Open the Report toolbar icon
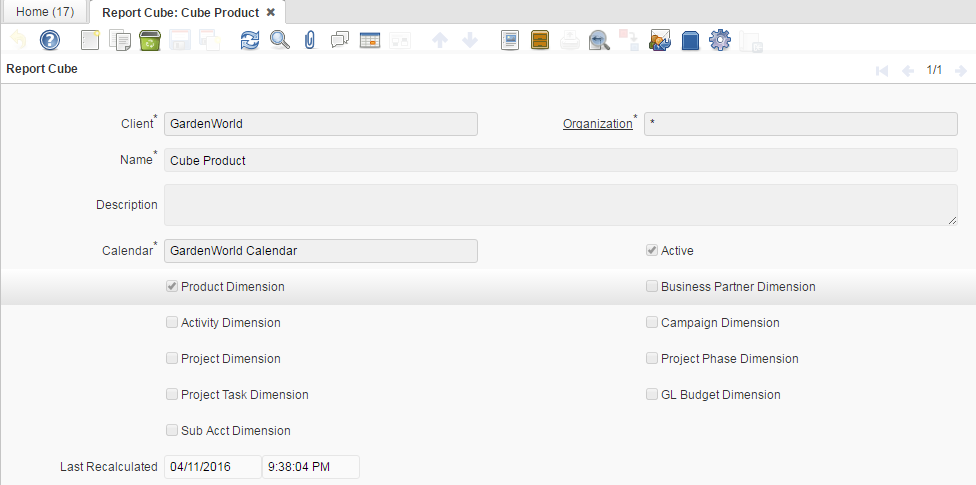Viewport: 976px width, 485px height. [x=510, y=40]
